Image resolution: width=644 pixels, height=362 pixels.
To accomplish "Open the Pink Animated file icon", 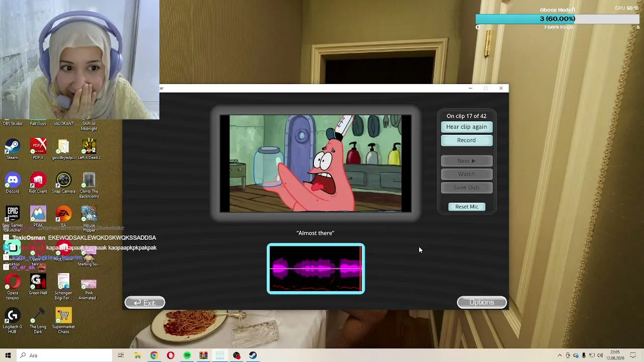I will [x=89, y=287].
